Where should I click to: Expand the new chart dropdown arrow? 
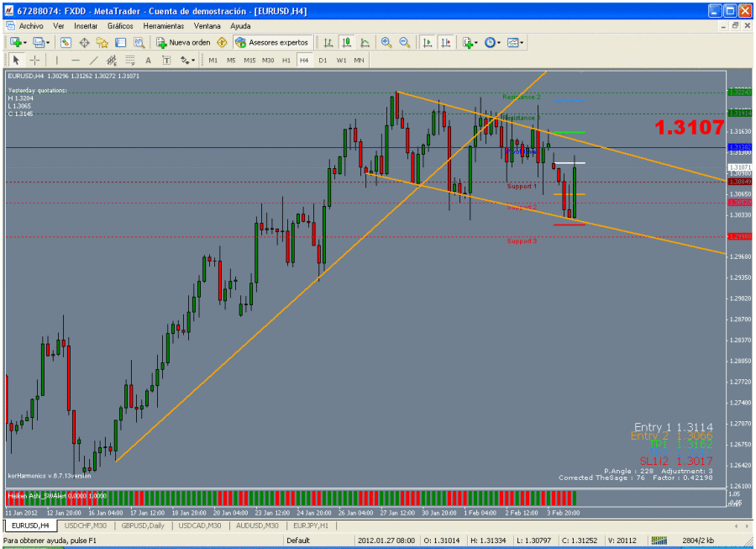(25, 42)
